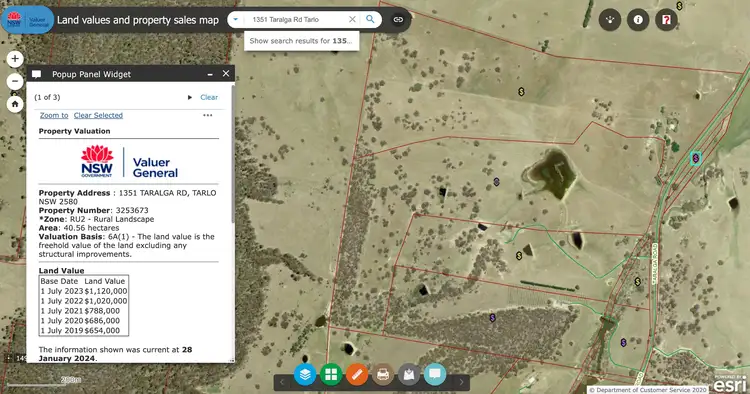Click the popup panel vertical scrollbar

point(233,153)
